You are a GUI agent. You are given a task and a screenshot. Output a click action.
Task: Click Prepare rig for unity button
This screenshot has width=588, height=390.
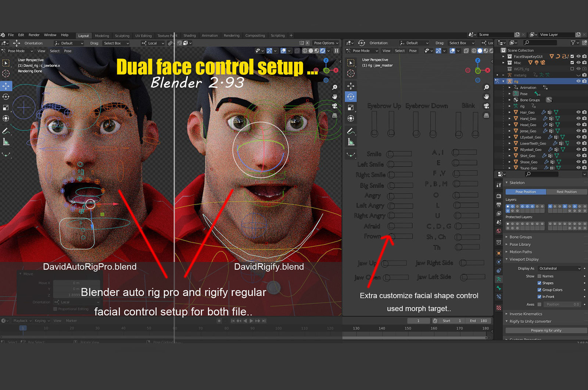point(546,330)
